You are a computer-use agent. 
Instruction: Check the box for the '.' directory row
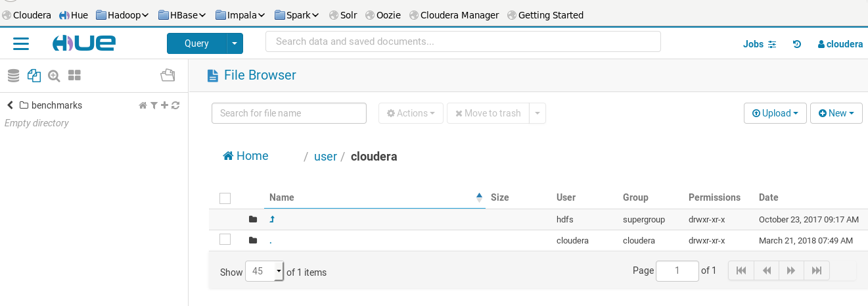[225, 240]
